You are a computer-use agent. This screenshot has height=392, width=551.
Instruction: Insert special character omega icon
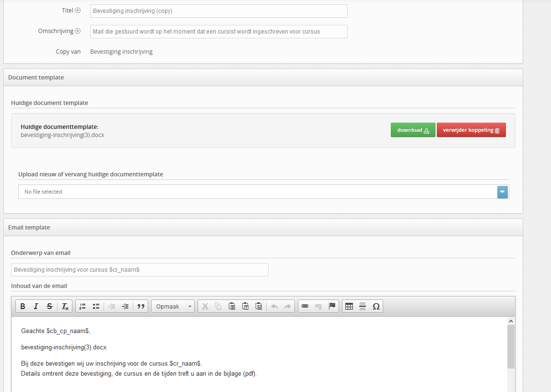[376, 306]
